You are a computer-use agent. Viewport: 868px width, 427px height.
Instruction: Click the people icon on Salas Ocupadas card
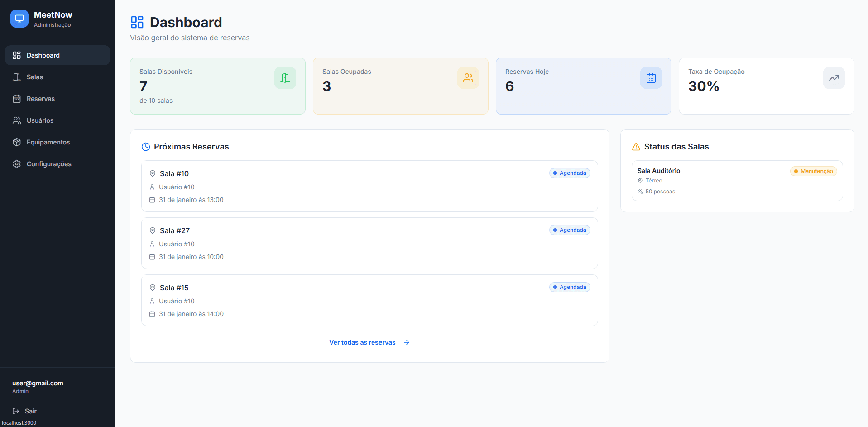(468, 78)
